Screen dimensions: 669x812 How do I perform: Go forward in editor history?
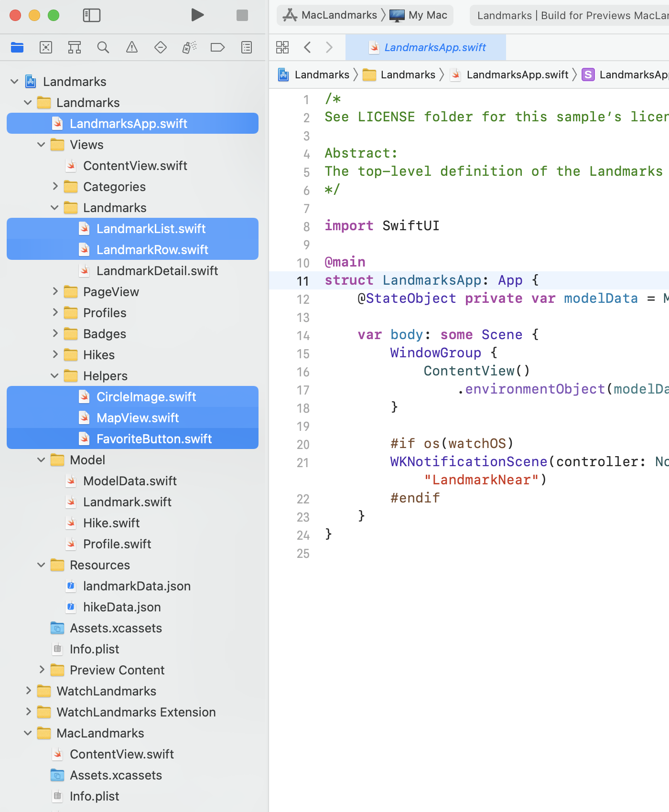click(x=329, y=47)
